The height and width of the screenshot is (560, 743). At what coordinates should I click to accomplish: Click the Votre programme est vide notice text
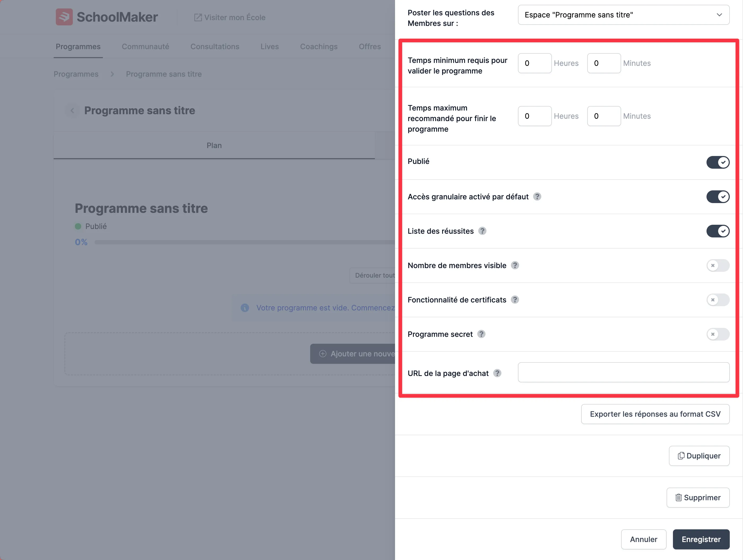pyautogui.click(x=325, y=308)
